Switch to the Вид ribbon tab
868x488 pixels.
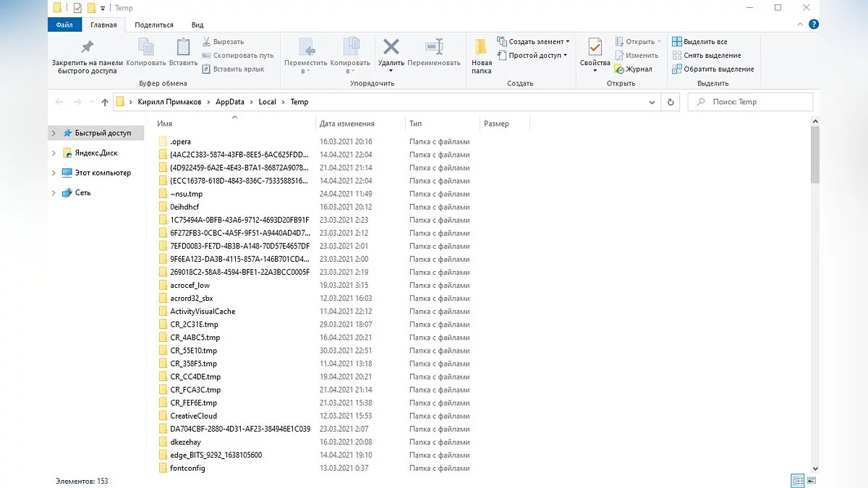[x=197, y=25]
